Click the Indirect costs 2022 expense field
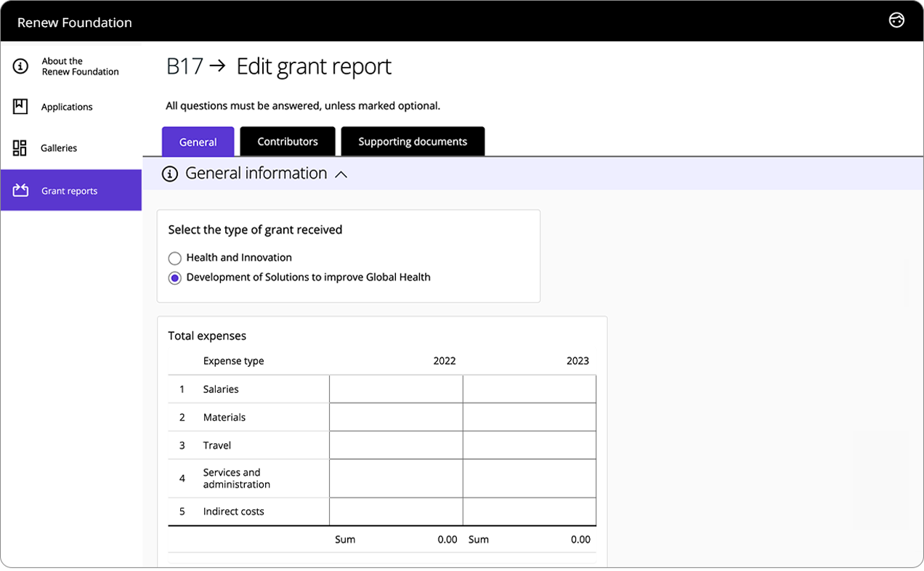Viewport: 924px width, 571px height. pyautogui.click(x=396, y=511)
